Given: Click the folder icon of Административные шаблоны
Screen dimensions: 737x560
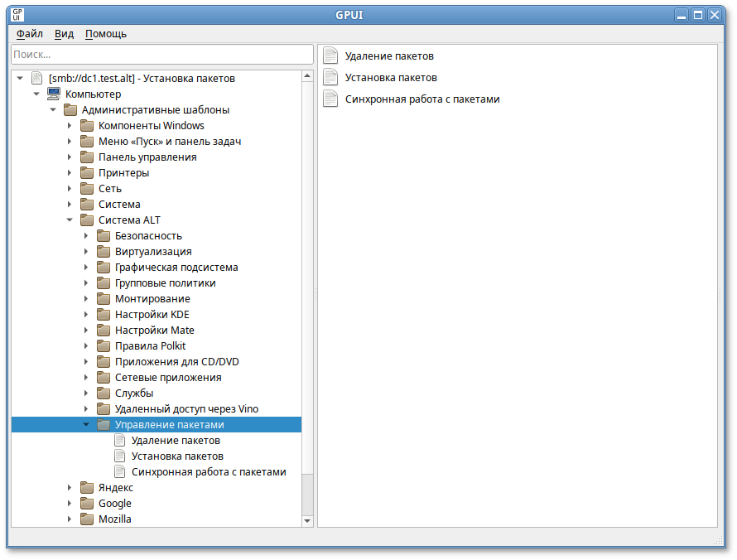Looking at the screenshot, I should pos(70,110).
